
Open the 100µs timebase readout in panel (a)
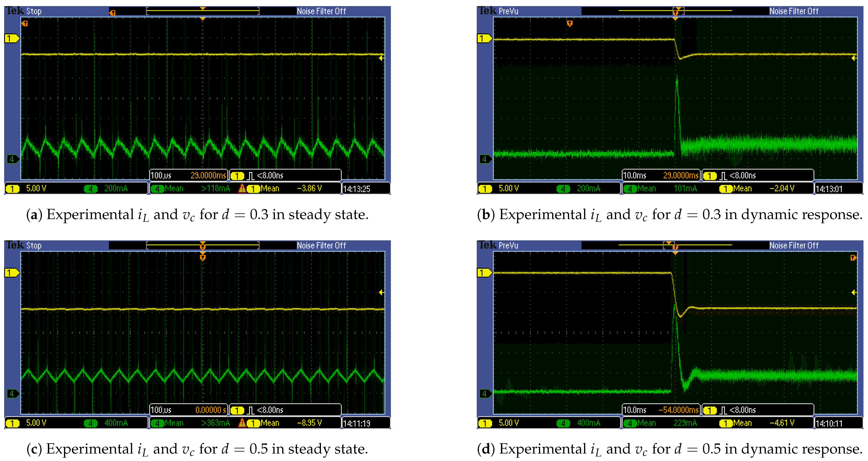[x=161, y=175]
